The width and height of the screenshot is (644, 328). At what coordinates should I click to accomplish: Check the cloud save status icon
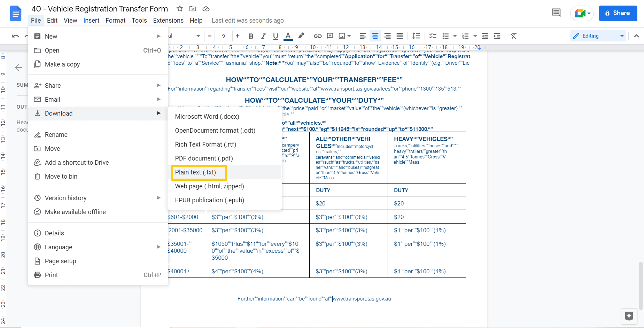(206, 9)
